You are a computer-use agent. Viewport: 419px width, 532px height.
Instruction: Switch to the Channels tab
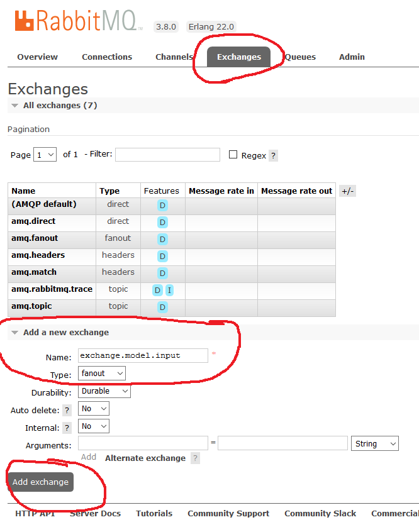(x=174, y=57)
